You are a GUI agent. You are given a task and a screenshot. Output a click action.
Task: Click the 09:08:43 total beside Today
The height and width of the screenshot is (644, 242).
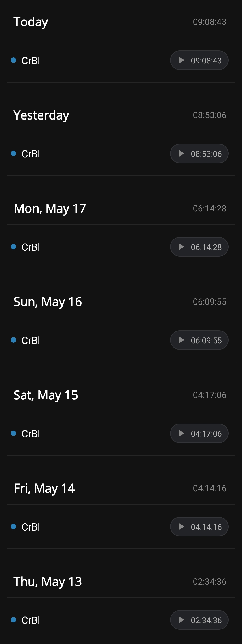click(x=210, y=22)
